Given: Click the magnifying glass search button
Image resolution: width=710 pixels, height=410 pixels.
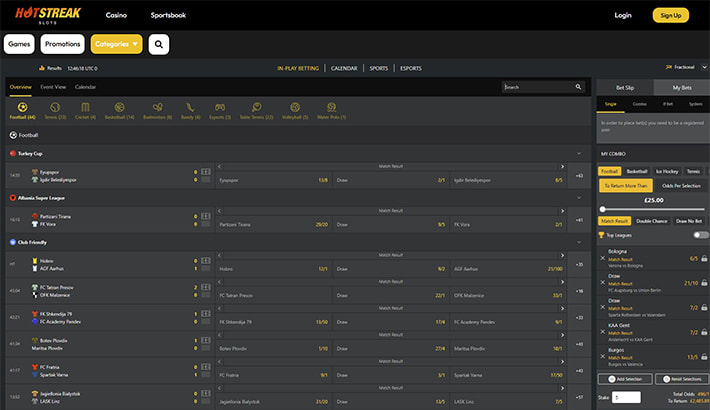Looking at the screenshot, I should click(x=159, y=44).
